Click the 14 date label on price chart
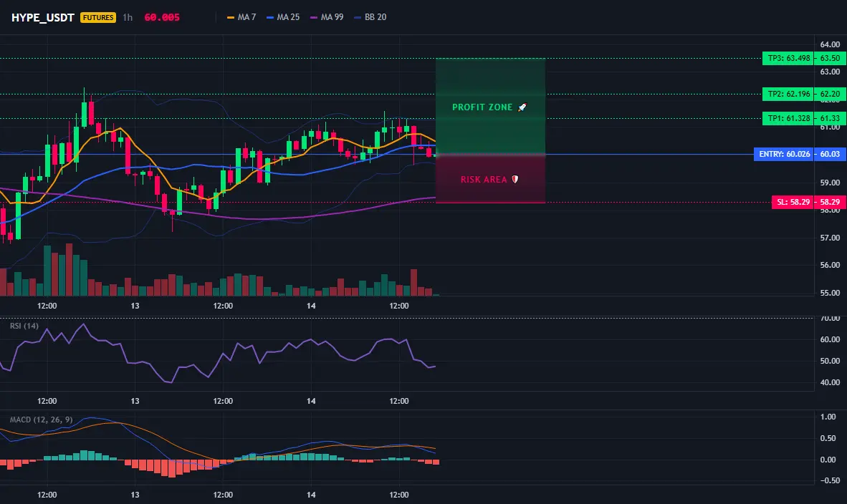Viewport: 847px width, 504px height. [x=311, y=306]
